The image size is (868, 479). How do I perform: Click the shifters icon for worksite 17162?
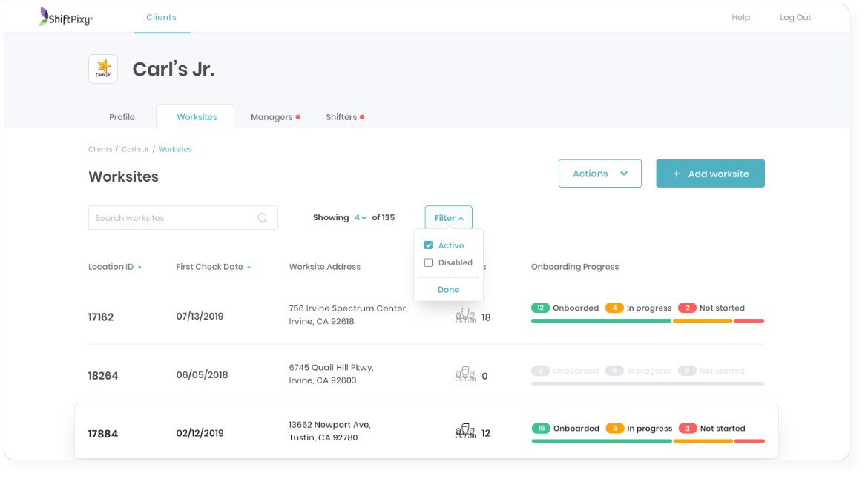coord(465,316)
